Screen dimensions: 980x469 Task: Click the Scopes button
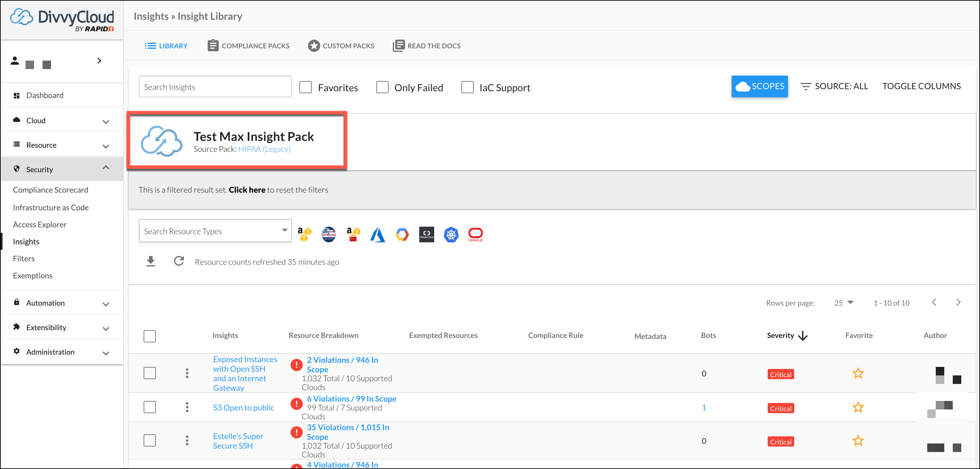click(x=760, y=86)
